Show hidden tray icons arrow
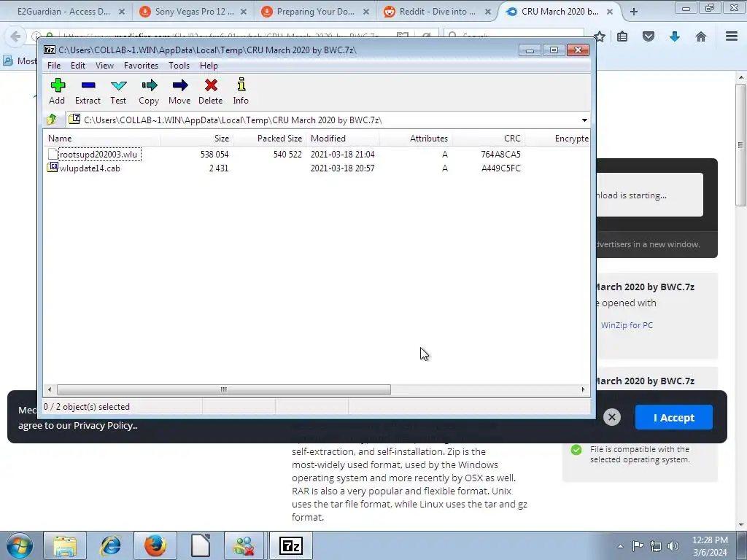 620,546
